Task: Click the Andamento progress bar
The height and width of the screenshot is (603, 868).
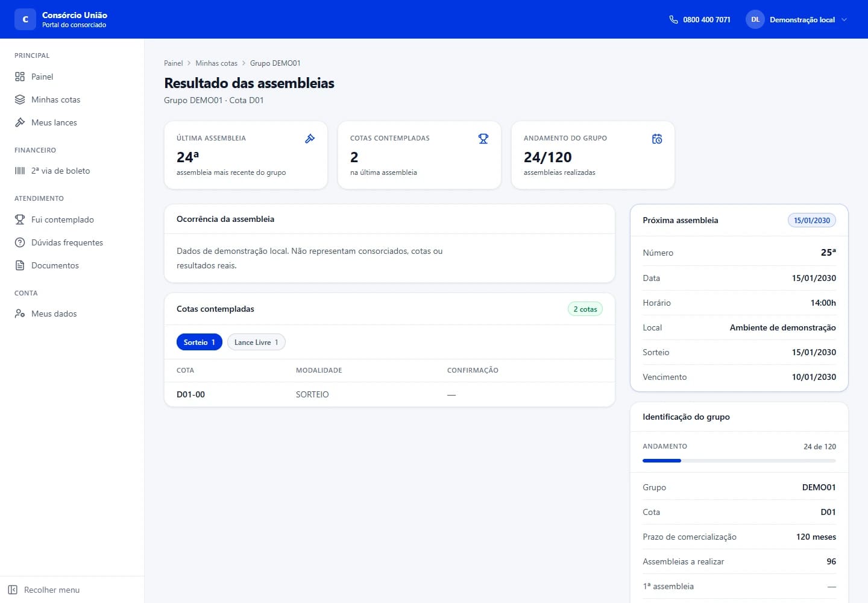Action: (x=739, y=461)
